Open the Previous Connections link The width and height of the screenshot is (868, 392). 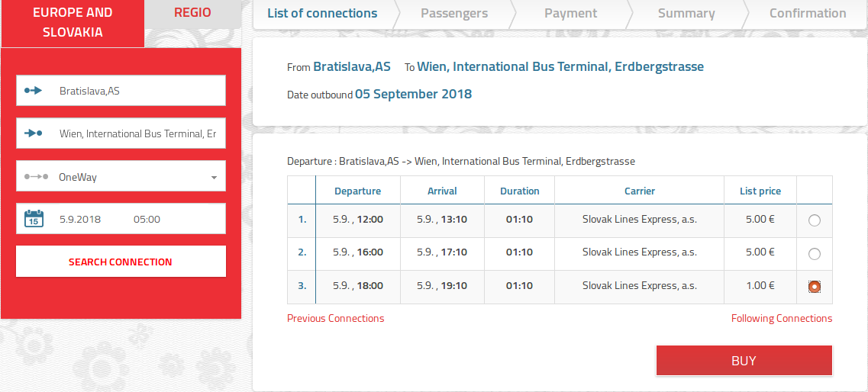pyautogui.click(x=336, y=319)
